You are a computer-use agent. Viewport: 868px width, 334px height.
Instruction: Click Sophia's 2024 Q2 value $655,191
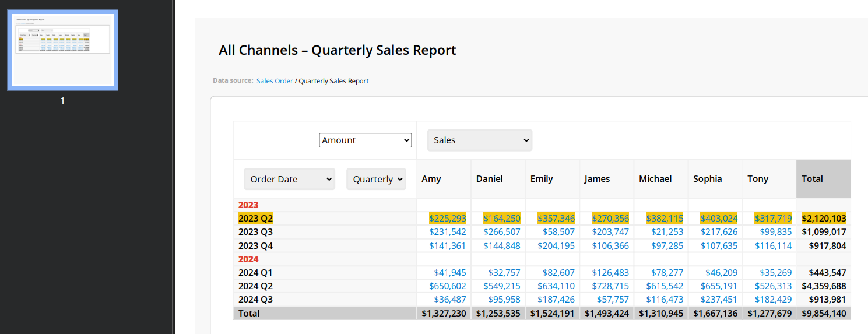(x=719, y=286)
